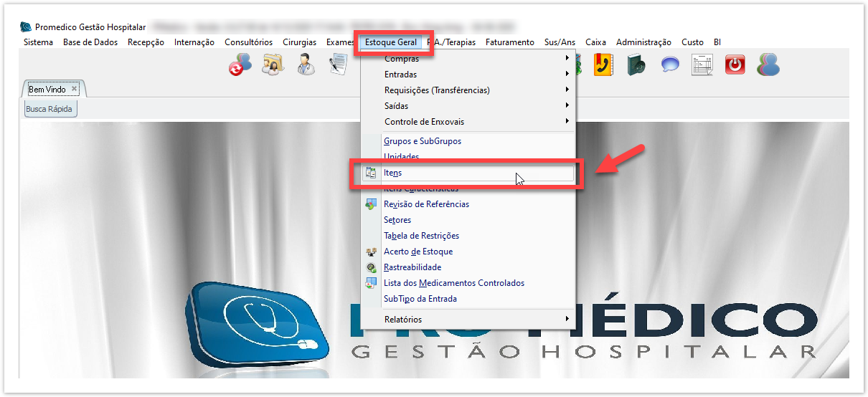Screen dimensions: 868x397
Task: Click the multi-user icon at toolbar end
Action: coord(768,65)
